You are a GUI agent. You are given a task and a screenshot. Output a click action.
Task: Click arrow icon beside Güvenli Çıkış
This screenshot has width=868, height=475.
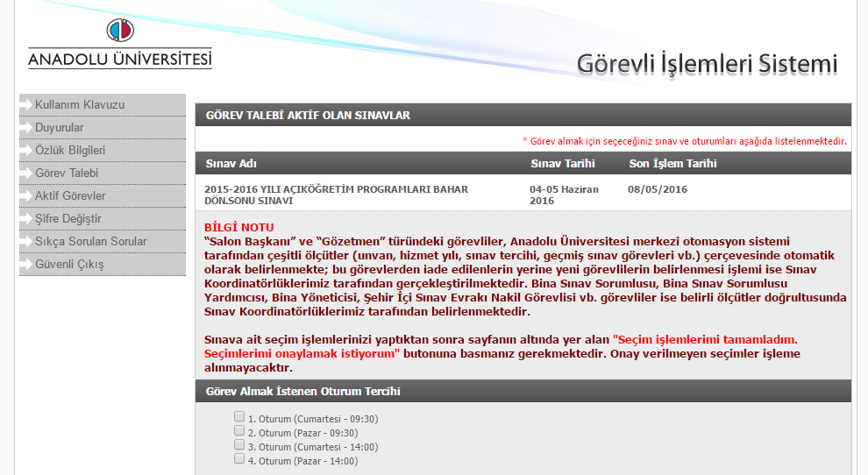click(26, 264)
